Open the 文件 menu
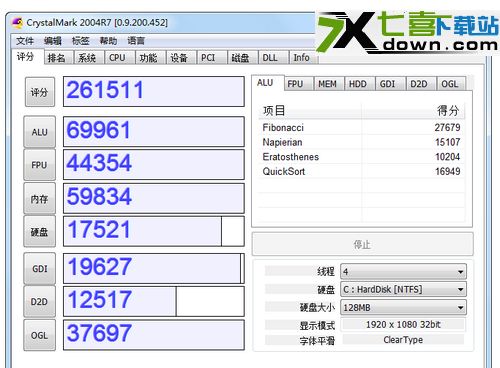This screenshot has height=368, width=500. [25, 41]
